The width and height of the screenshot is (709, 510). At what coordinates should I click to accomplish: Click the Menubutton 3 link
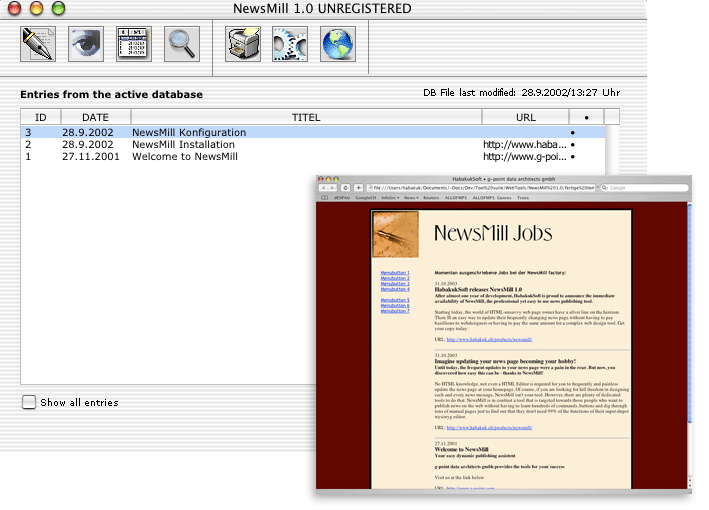tap(395, 283)
